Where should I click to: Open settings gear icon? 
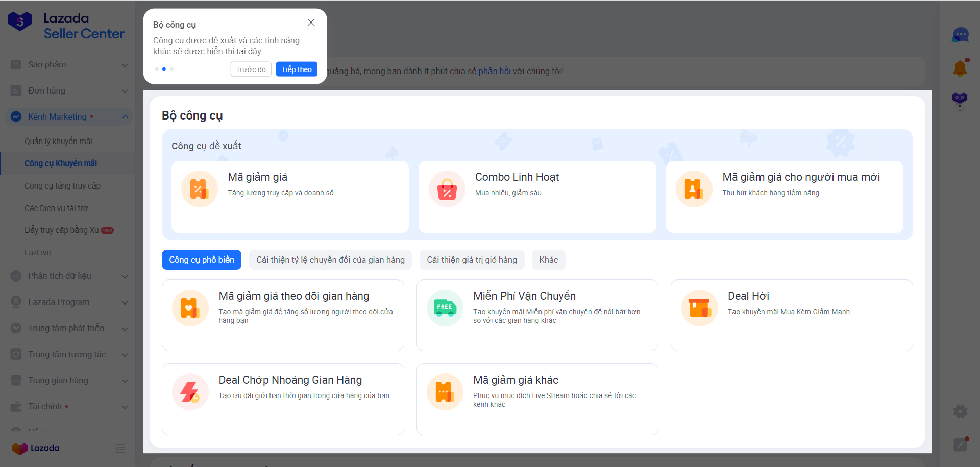(x=960, y=411)
